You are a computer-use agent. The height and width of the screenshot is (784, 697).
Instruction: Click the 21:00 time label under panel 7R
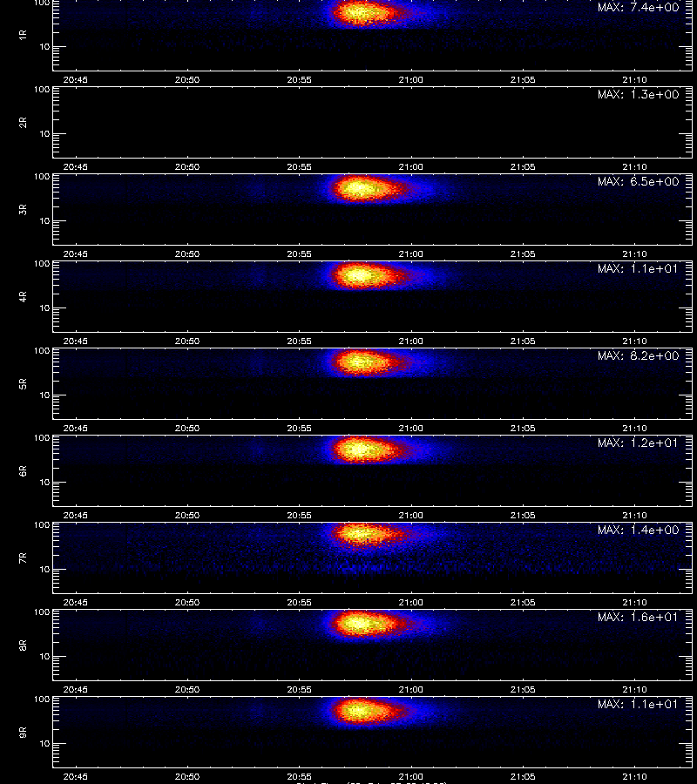(x=410, y=603)
